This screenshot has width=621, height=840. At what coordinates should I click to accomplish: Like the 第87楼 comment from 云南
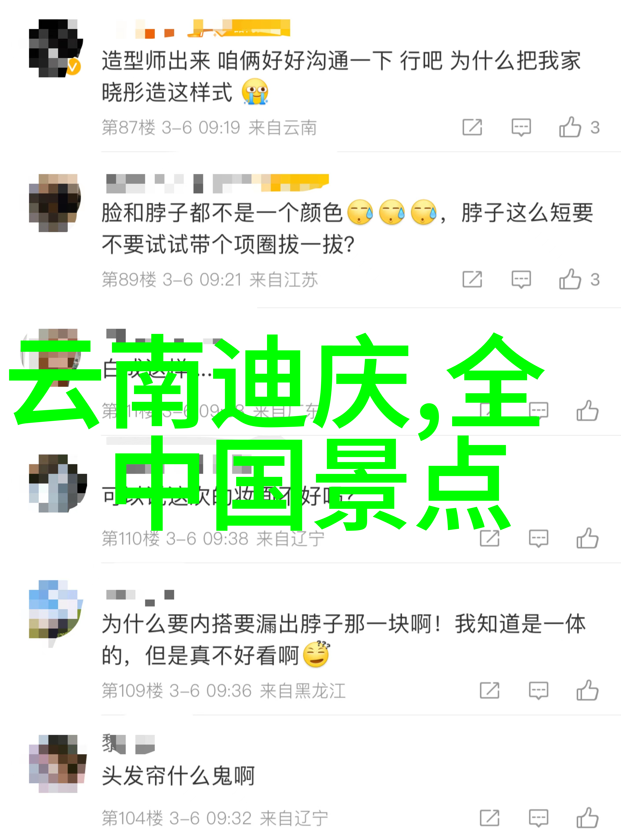(x=570, y=127)
